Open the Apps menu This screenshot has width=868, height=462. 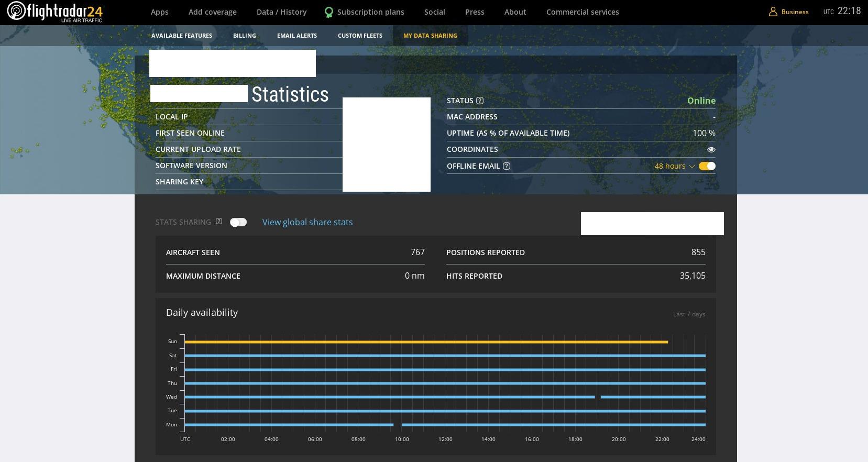[x=160, y=12]
